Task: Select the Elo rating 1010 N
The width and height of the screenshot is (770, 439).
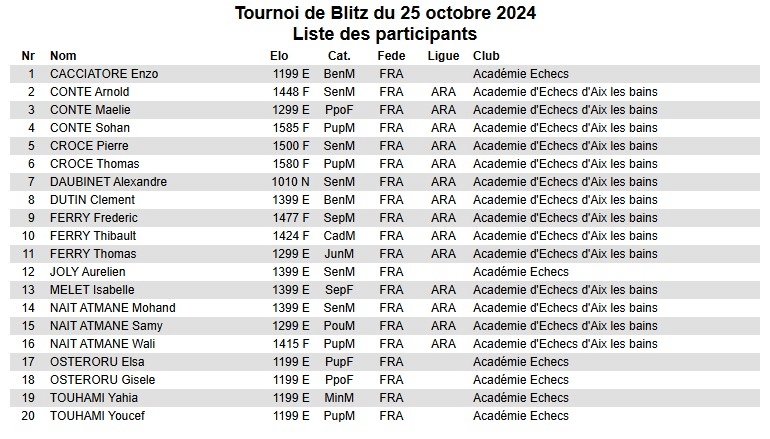Action: pos(291,182)
